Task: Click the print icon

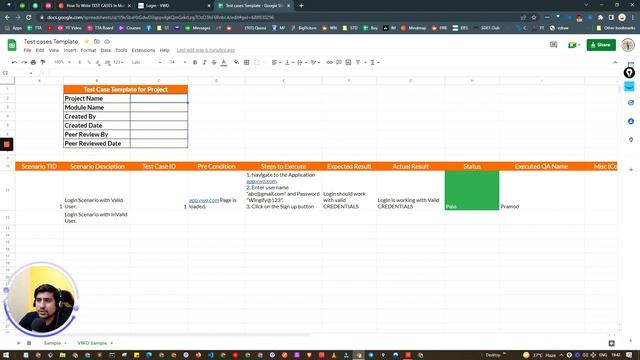Action: coord(33,62)
